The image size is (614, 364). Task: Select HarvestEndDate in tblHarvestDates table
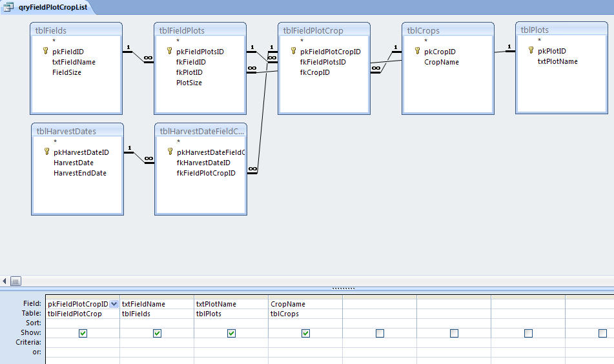pos(80,173)
